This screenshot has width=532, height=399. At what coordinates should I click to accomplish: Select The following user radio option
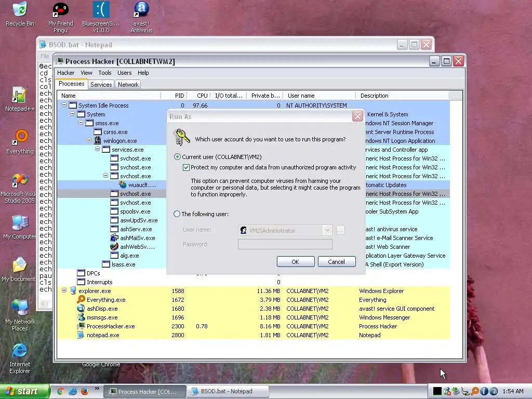coord(177,214)
